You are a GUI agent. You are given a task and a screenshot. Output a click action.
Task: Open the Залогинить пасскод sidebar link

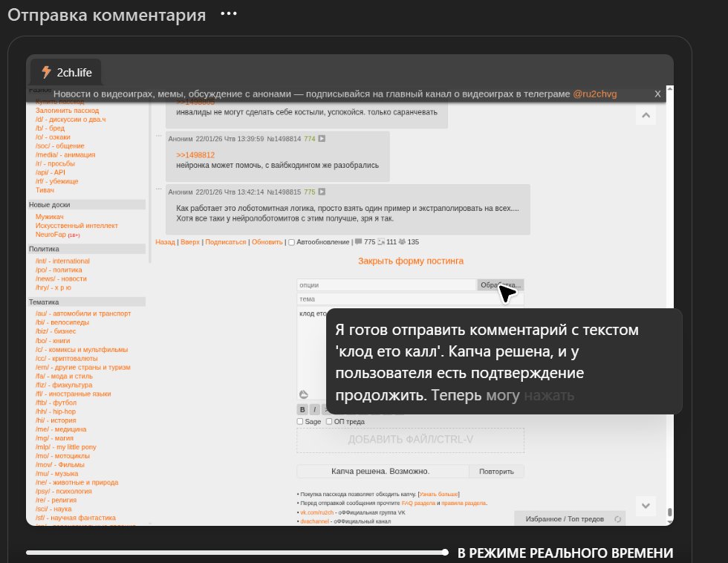[x=68, y=111]
